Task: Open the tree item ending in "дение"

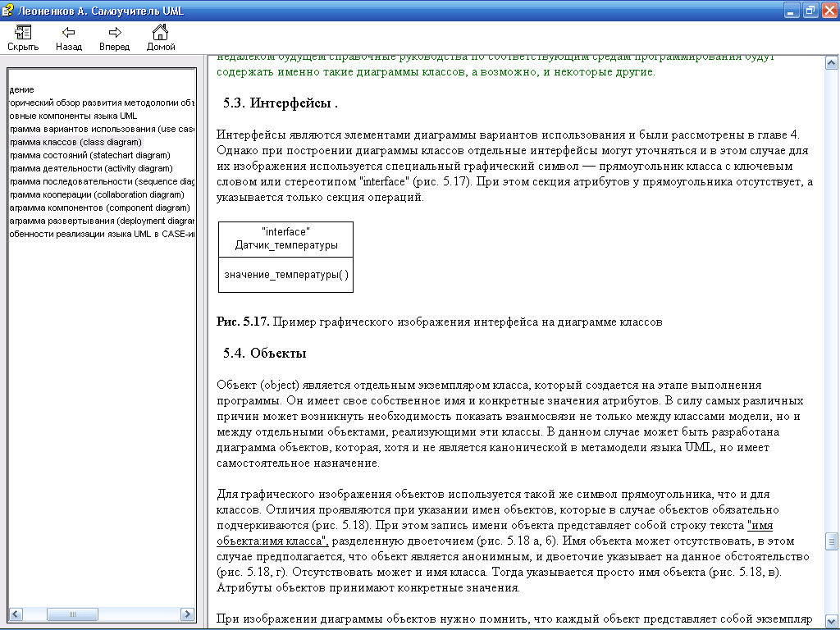Action: point(21,89)
